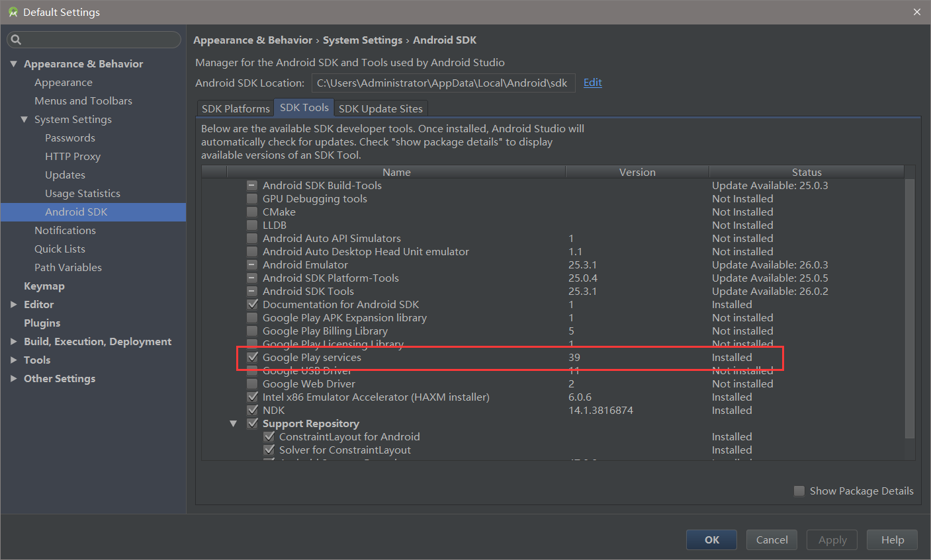Expand Build, Execution, Deployment node
This screenshot has height=560, width=931.
coord(14,342)
